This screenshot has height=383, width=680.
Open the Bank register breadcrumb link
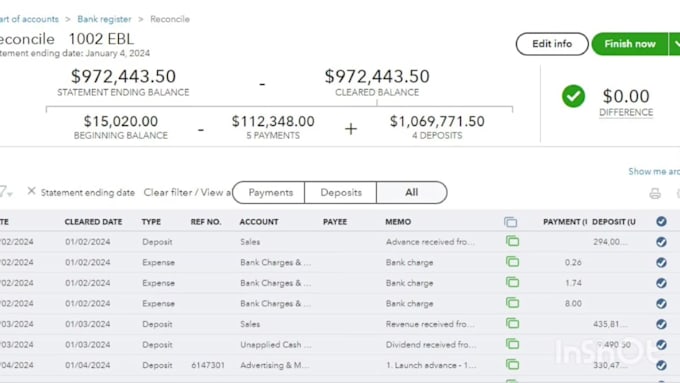pyautogui.click(x=104, y=19)
